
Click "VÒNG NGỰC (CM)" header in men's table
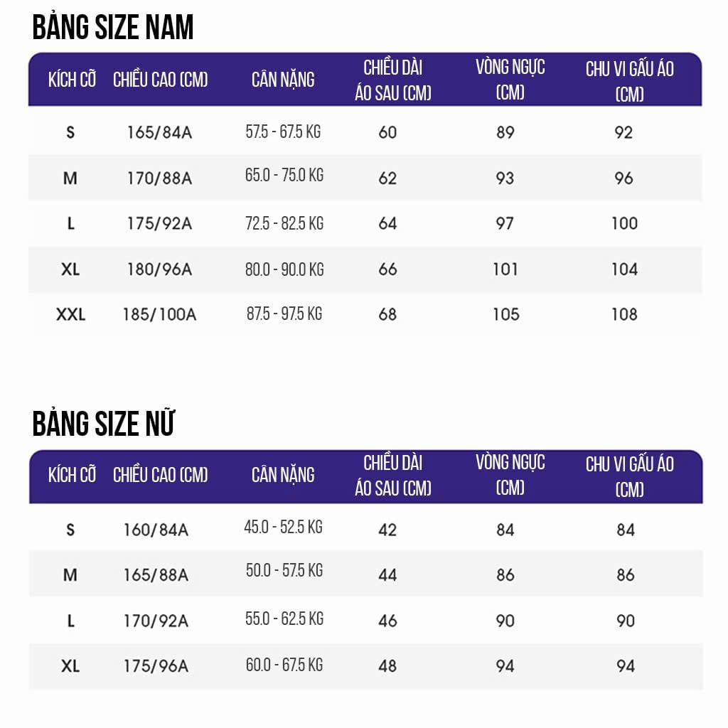(x=510, y=79)
